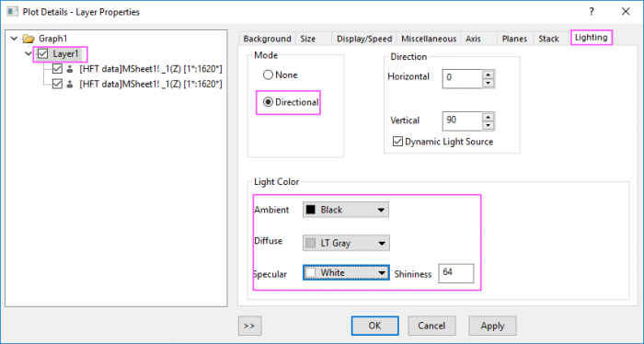Toggle the Dynamic Light Source checkbox
Image resolution: width=644 pixels, height=344 pixels.
point(397,142)
